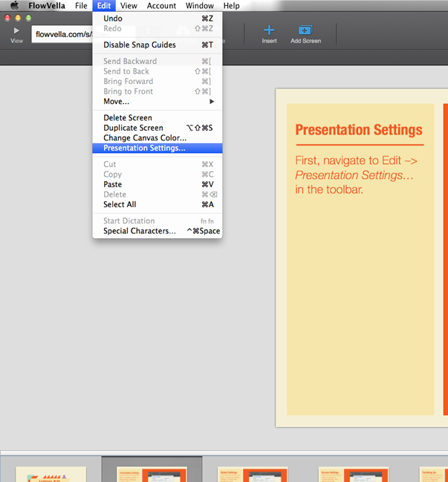The width and height of the screenshot is (448, 482).
Task: Choose Change Canvas Color… from Edit menu
Action: 145,138
